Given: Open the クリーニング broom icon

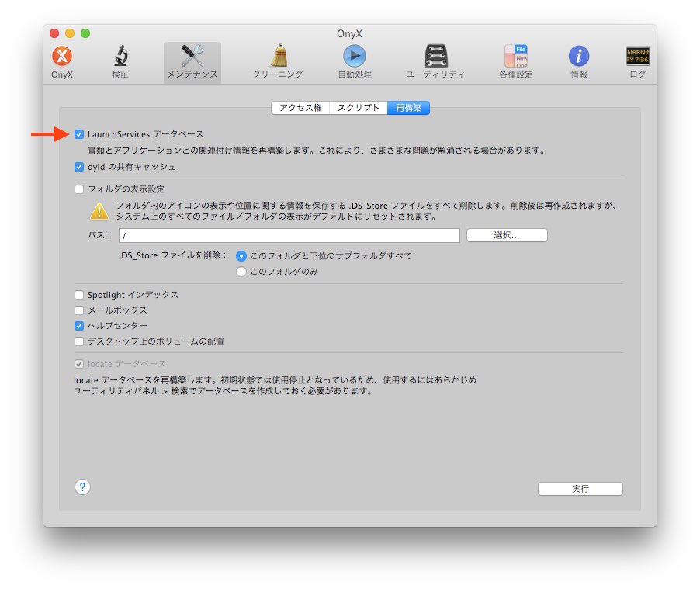Looking at the screenshot, I should [279, 55].
